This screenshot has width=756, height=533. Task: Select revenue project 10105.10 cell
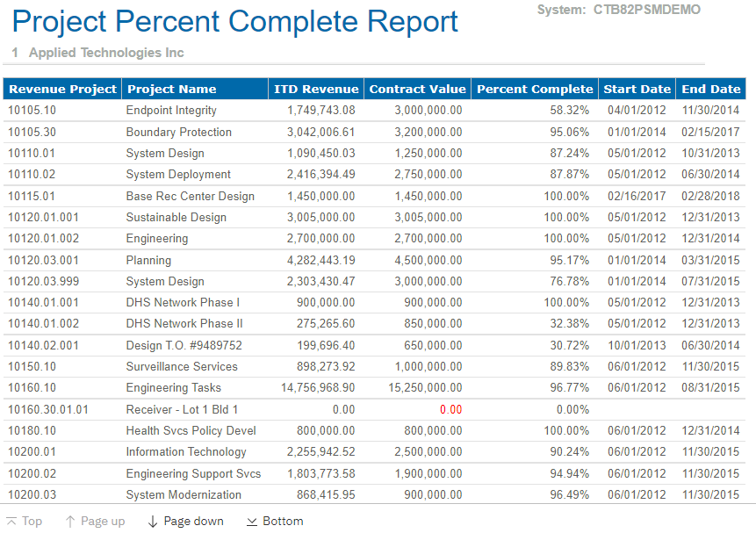click(x=32, y=111)
